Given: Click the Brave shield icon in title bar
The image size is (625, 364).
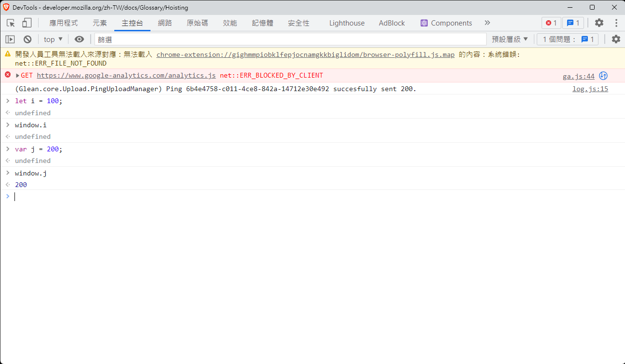Looking at the screenshot, I should (6, 7).
